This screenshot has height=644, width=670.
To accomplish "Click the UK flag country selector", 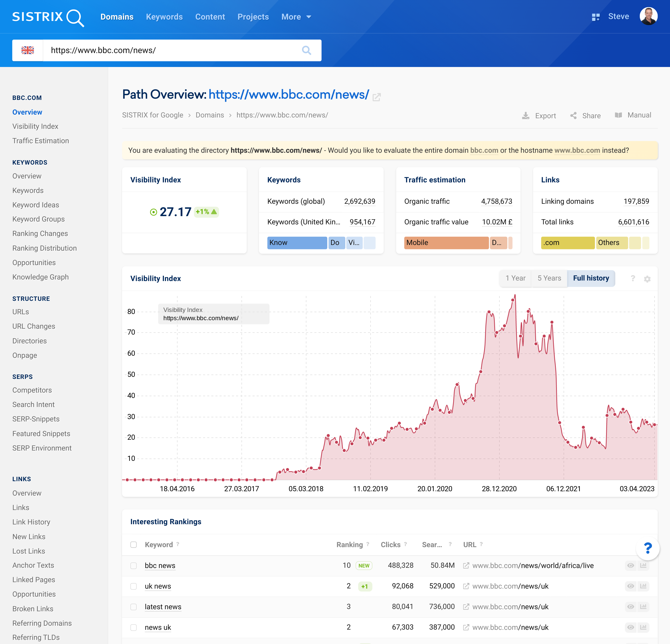I will tap(28, 50).
